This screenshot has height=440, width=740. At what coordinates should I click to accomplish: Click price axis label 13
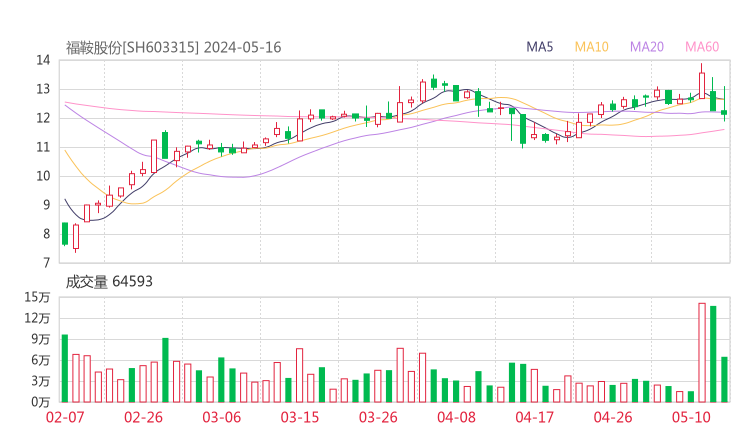pyautogui.click(x=43, y=89)
